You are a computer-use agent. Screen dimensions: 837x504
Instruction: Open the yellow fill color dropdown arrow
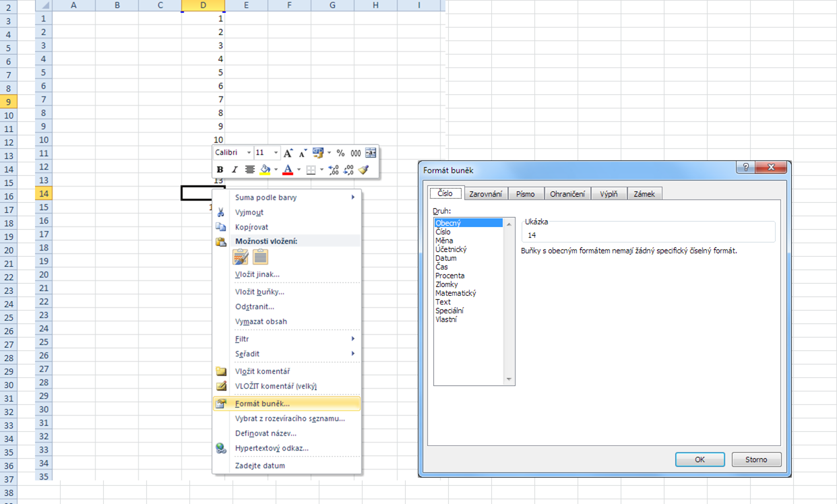click(276, 170)
